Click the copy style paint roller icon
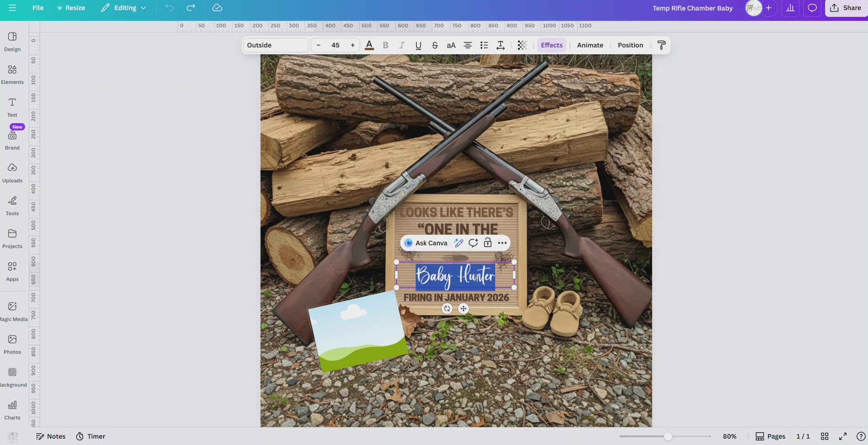The width and height of the screenshot is (868, 445). pos(661,45)
